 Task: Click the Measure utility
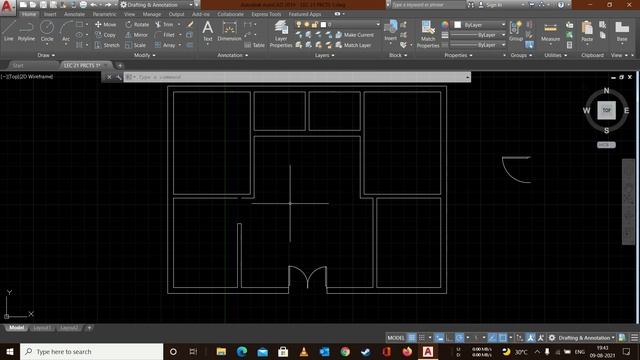[550, 32]
